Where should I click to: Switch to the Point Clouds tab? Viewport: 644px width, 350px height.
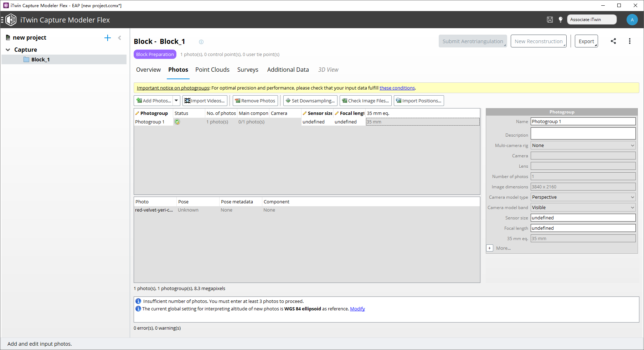coord(212,70)
